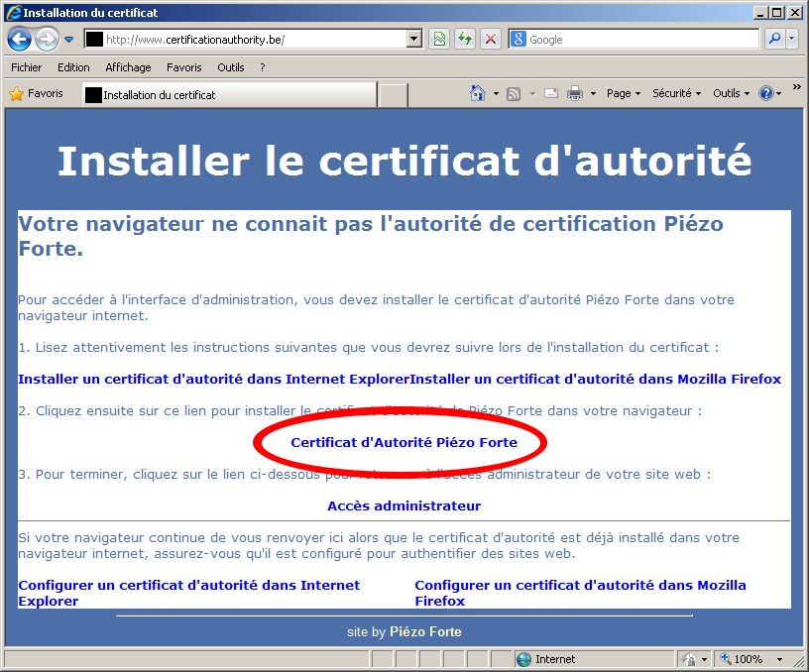Expand the Print options dropdown arrow

(x=593, y=94)
